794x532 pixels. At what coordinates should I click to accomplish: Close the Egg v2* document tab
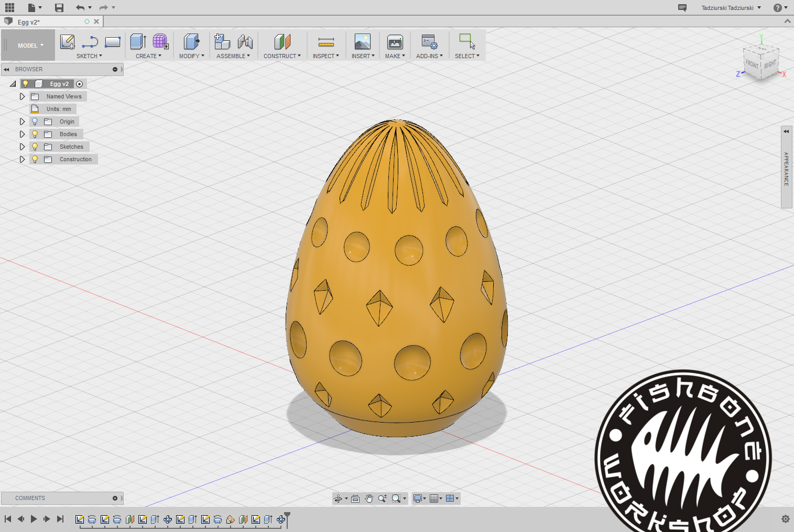(x=96, y=21)
